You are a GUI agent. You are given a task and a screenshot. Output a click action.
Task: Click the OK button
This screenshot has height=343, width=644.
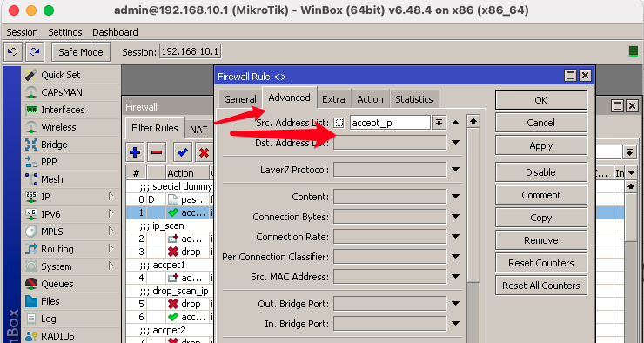click(541, 100)
